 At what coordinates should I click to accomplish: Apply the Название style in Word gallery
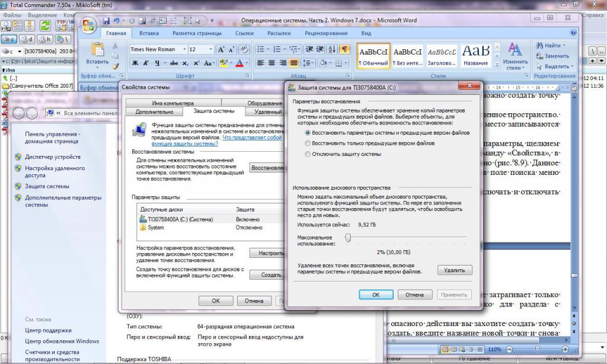(476, 55)
